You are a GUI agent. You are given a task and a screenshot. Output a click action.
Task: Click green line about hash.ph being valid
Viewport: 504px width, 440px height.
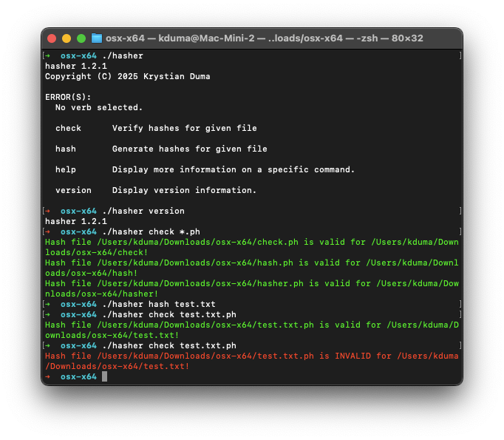pos(252,268)
